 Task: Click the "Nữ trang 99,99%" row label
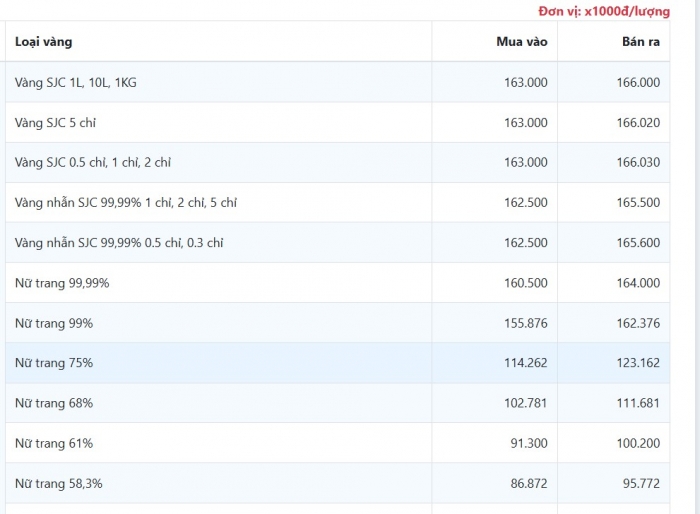coord(62,283)
